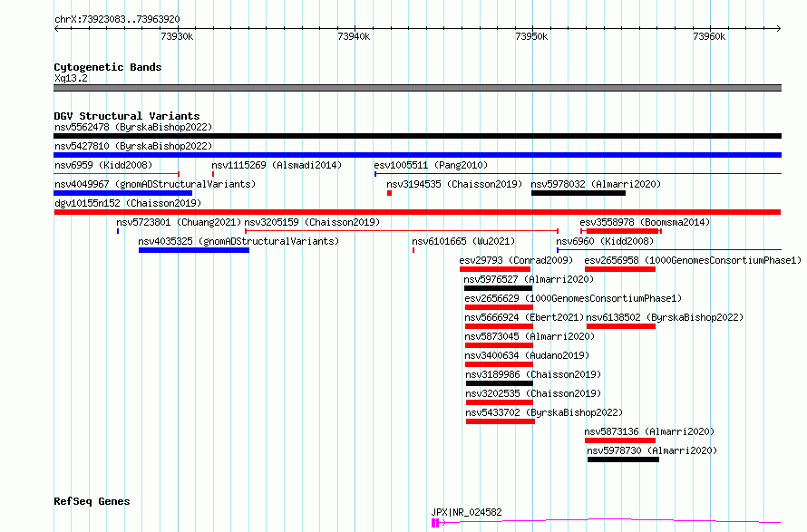
Task: Click the JPX|NR_024582 gene label
Action: (x=466, y=512)
